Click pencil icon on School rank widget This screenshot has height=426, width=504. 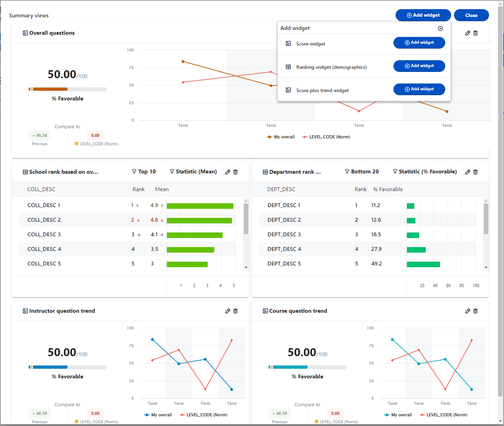(227, 172)
